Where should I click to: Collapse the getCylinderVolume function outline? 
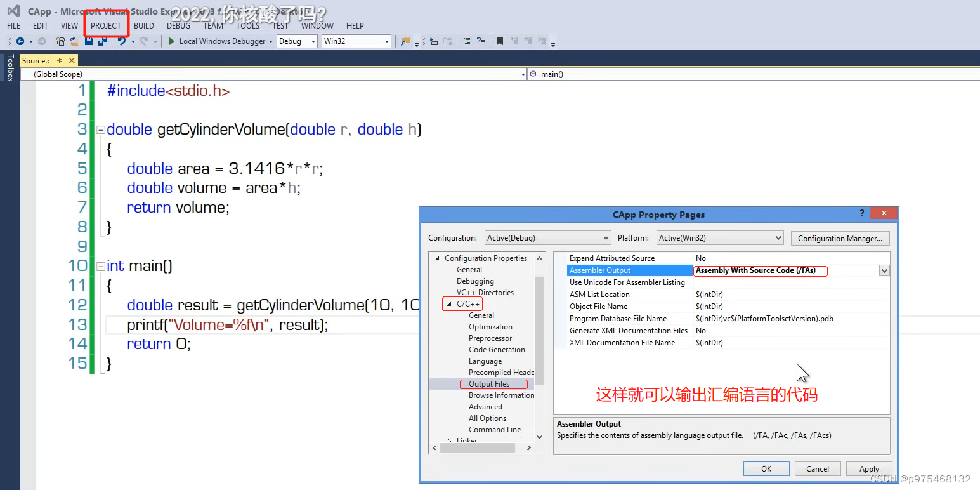[x=100, y=129]
